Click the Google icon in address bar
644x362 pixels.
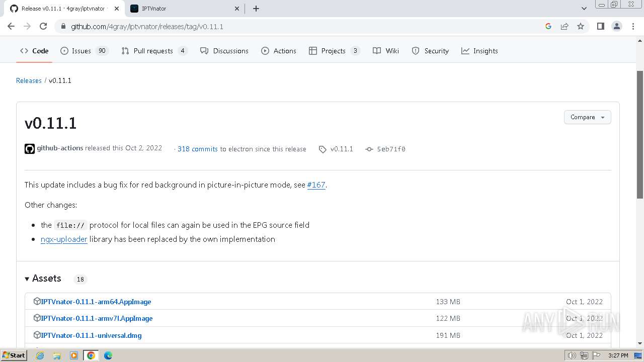click(548, 26)
